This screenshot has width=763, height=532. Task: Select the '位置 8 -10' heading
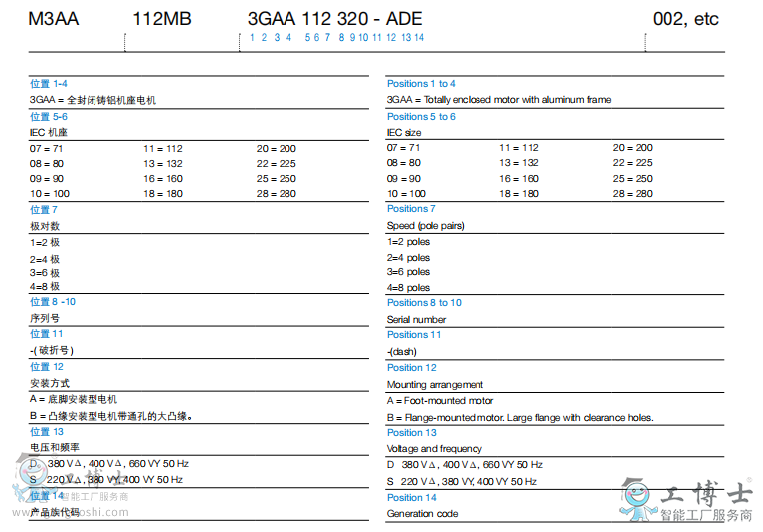coord(53,302)
